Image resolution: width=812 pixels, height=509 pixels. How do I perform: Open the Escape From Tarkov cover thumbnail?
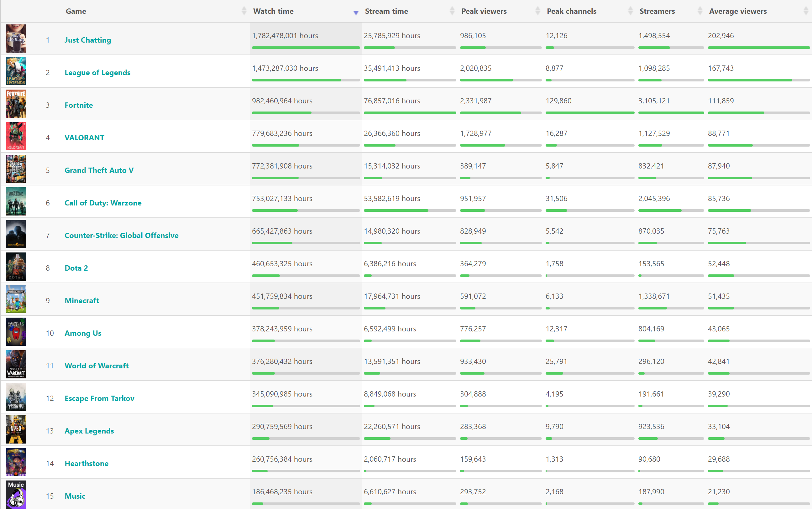16,397
